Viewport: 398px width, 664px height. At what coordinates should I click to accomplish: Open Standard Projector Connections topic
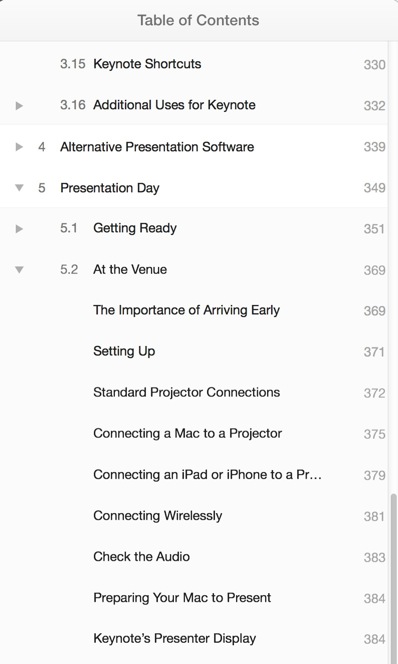186,392
